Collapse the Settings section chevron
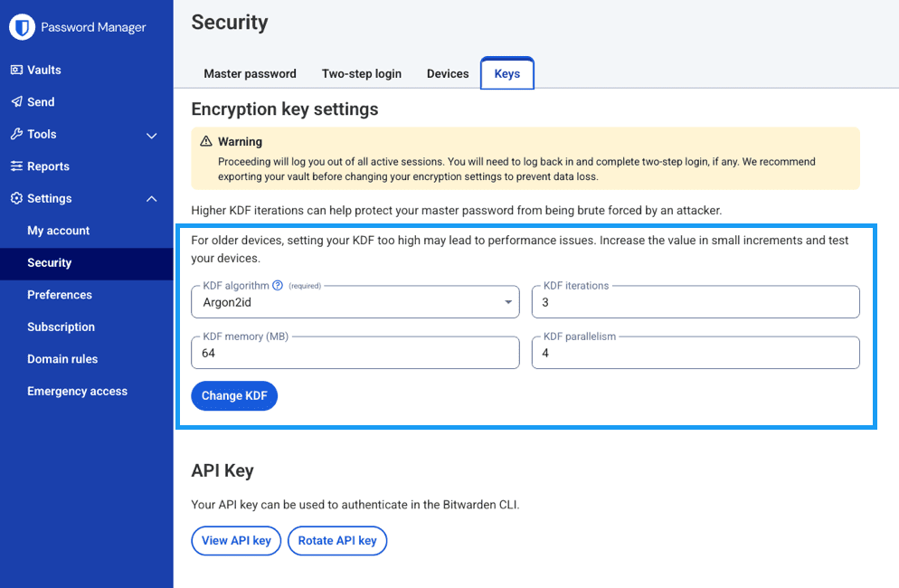The image size is (899, 588). (x=151, y=198)
